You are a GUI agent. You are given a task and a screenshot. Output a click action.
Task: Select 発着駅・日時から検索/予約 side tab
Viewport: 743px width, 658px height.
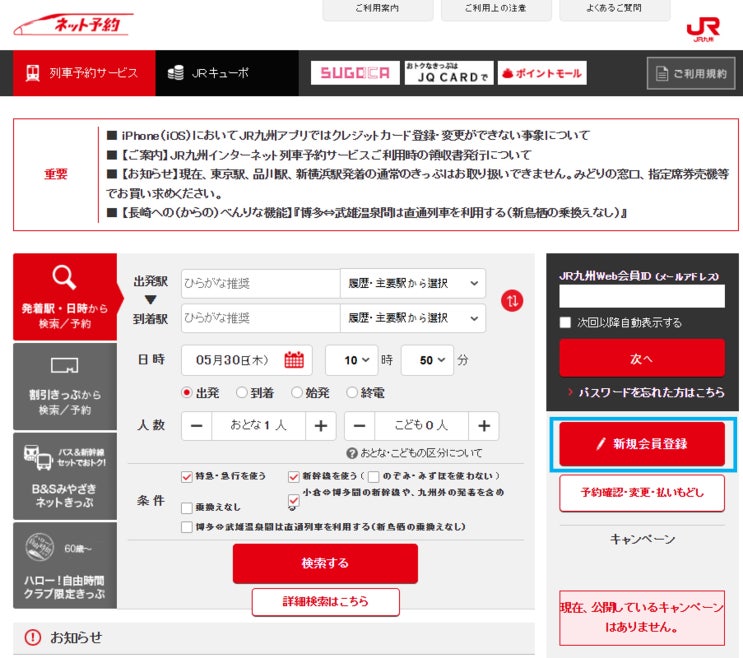pyautogui.click(x=65, y=297)
